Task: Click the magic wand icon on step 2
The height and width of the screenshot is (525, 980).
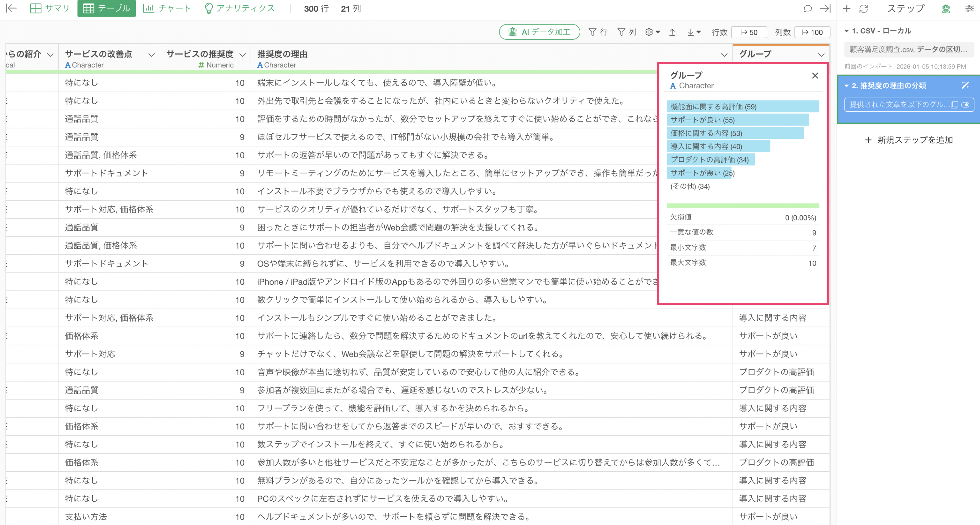Action: (x=965, y=85)
